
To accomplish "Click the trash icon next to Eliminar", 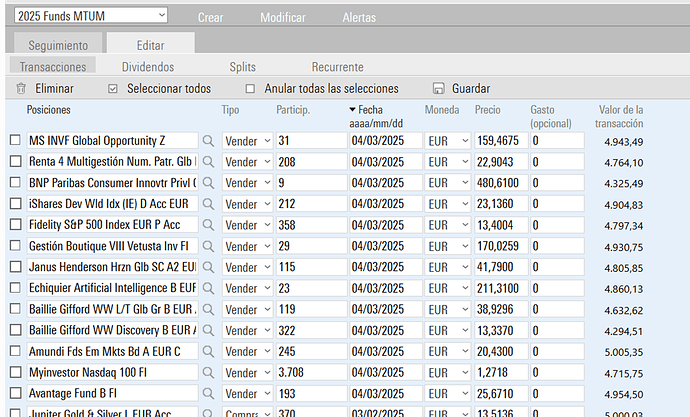I will click(x=21, y=88).
